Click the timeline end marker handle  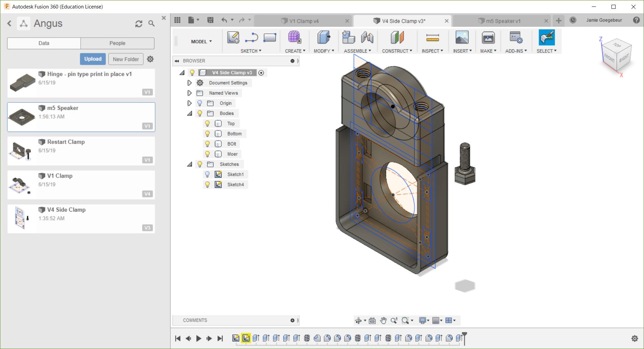[x=464, y=338]
